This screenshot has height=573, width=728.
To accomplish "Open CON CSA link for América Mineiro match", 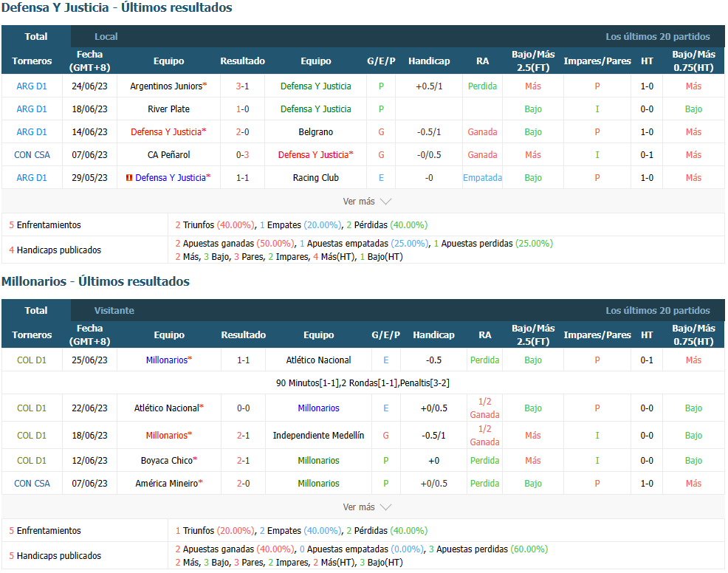I will point(32,483).
